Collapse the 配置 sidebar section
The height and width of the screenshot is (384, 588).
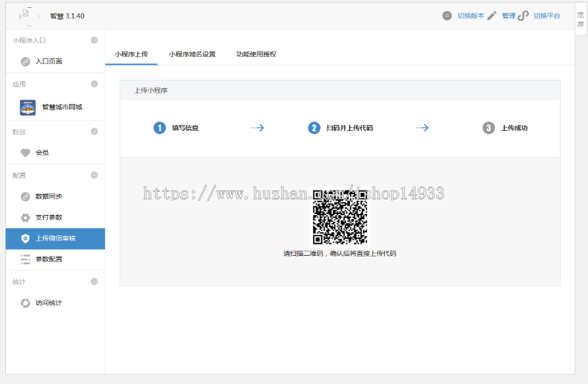94,175
